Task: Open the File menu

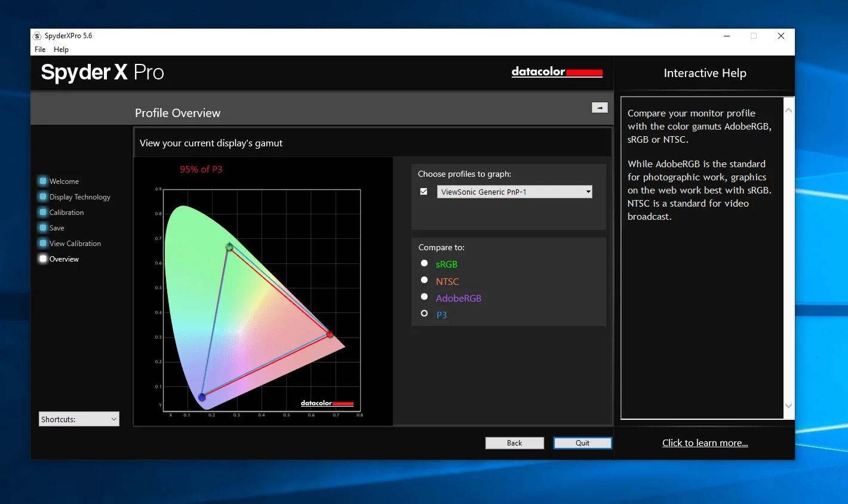Action: coord(40,50)
